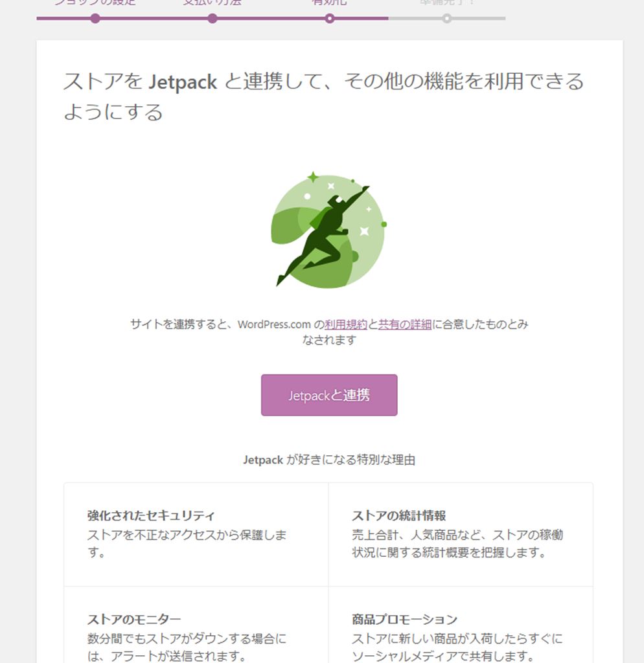Open the 利用規約 terms link
Screen dimensions: 644x663
(x=346, y=324)
